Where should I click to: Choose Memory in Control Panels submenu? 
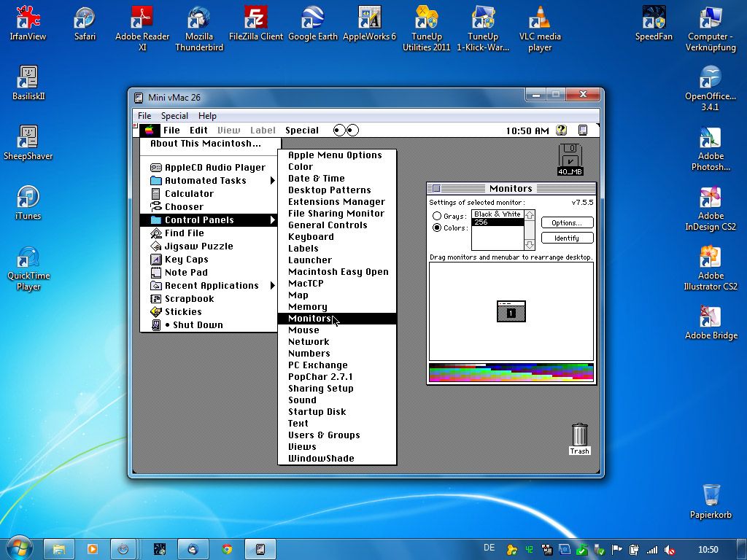(337, 307)
